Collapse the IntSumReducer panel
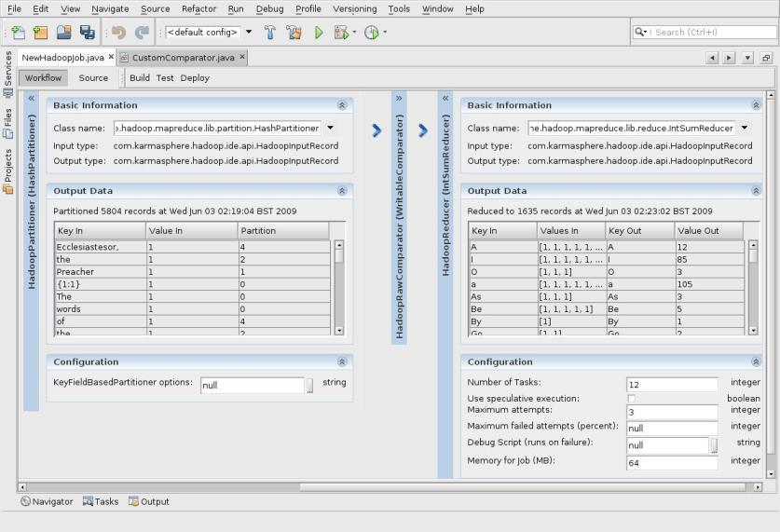Image resolution: width=780 pixels, height=532 pixels. [445, 98]
